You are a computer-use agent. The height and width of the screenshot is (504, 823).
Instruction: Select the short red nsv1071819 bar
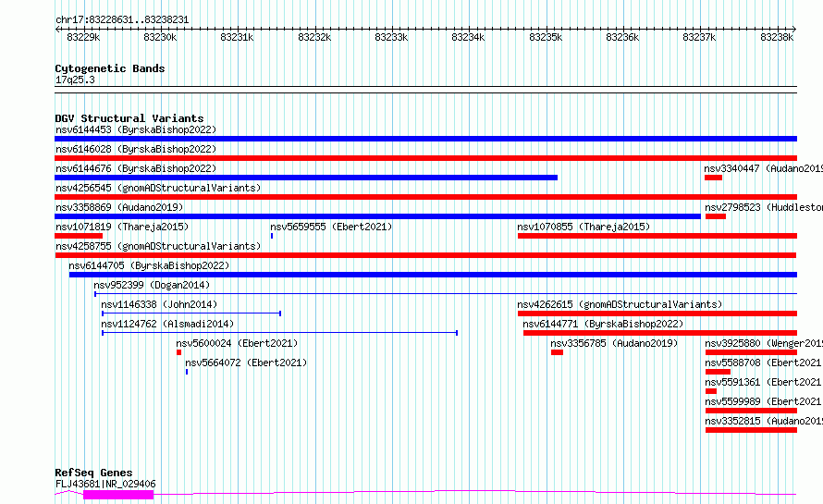pos(79,236)
